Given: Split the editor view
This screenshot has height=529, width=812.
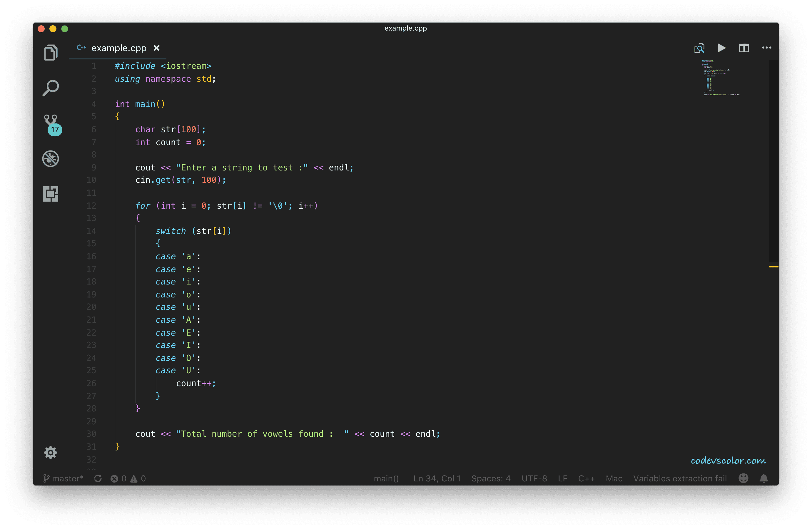Looking at the screenshot, I should pyautogui.click(x=744, y=48).
